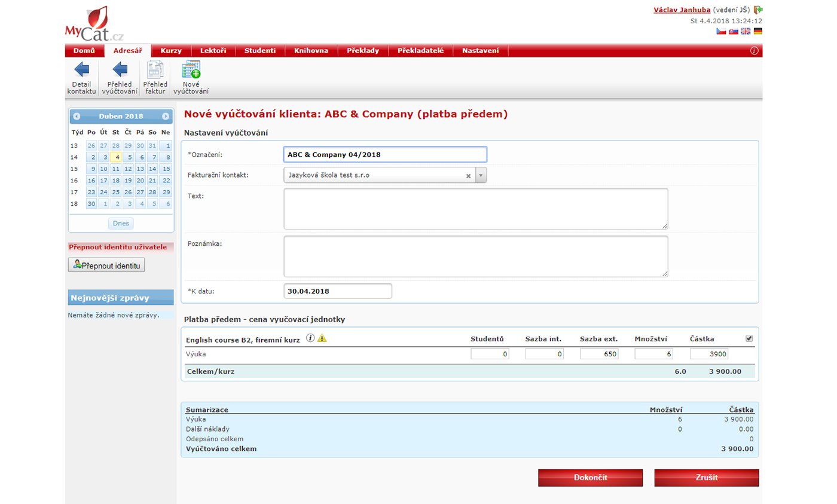Toggle the checkbox in the course table header
This screenshot has height=504, width=837.
pos(750,338)
